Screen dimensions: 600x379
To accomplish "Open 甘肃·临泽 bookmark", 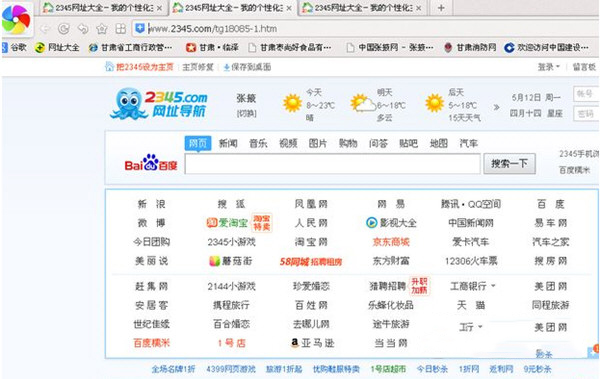I will [x=212, y=47].
